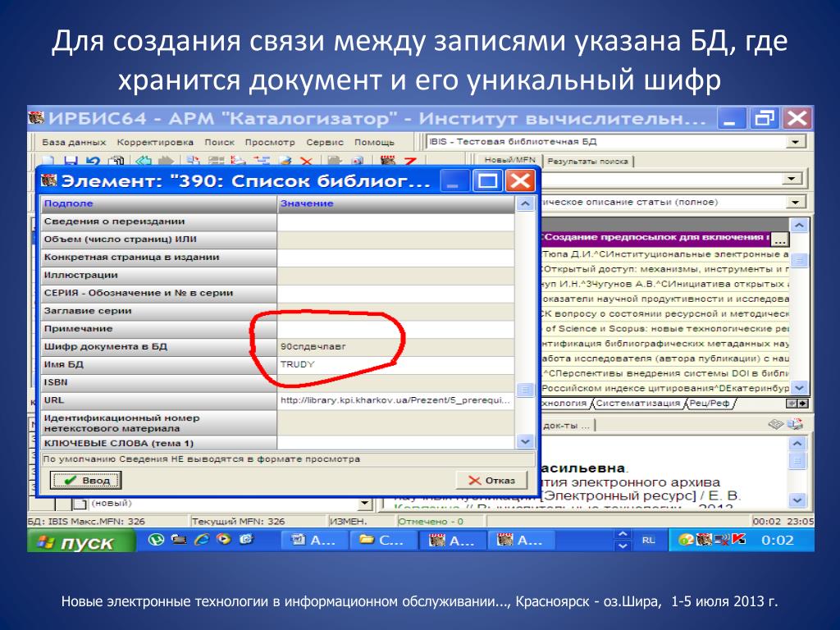Open the Помощь menu
Screen dimensions: 840x630
click(x=374, y=142)
